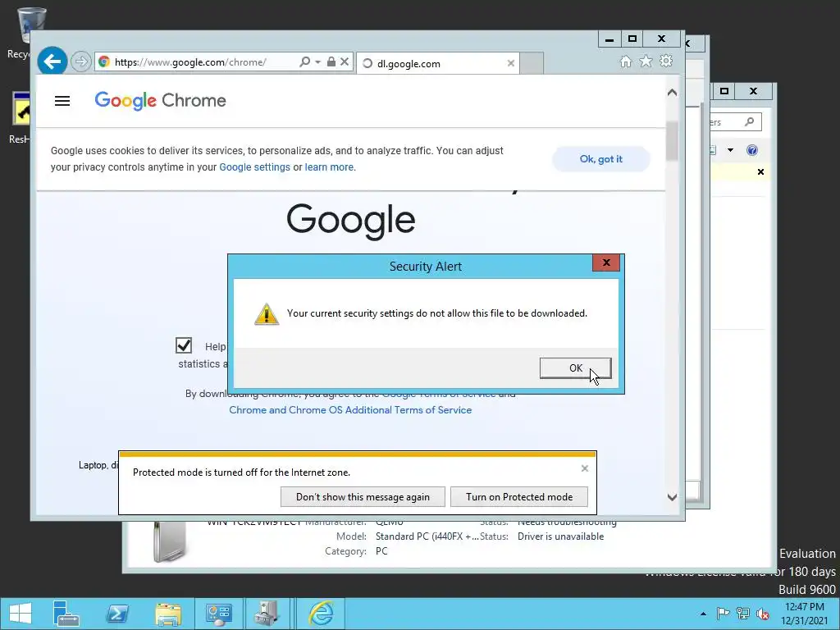Image resolution: width=840 pixels, height=630 pixels.
Task: Select the dl.google.com tab
Action: coord(438,63)
